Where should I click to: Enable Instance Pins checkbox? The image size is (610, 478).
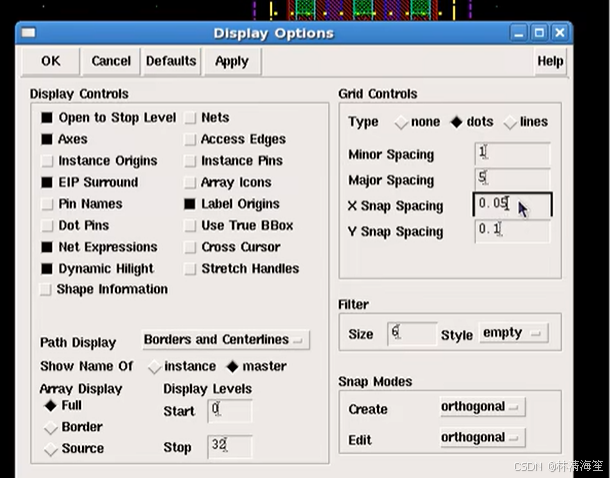190,161
